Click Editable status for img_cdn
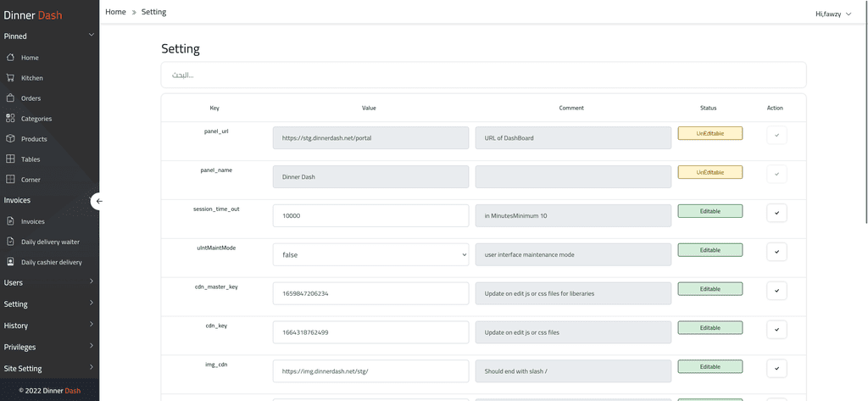 tap(710, 366)
